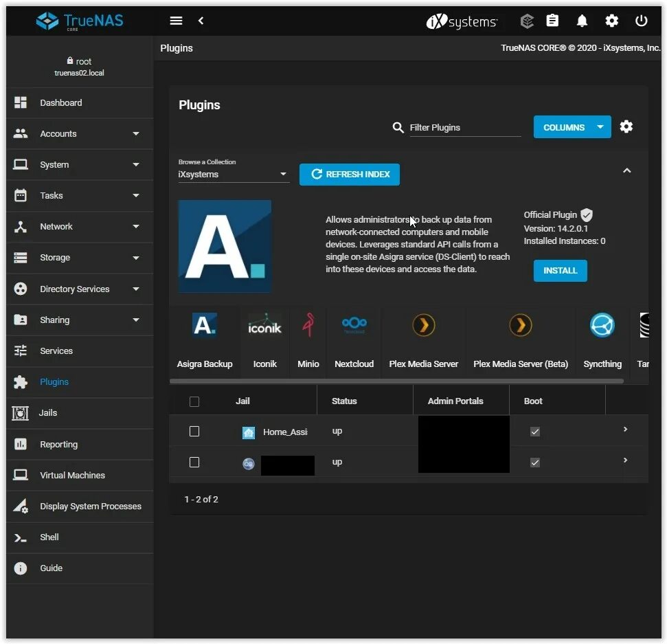Sort by the Jail column header
The image size is (667, 644).
(242, 401)
